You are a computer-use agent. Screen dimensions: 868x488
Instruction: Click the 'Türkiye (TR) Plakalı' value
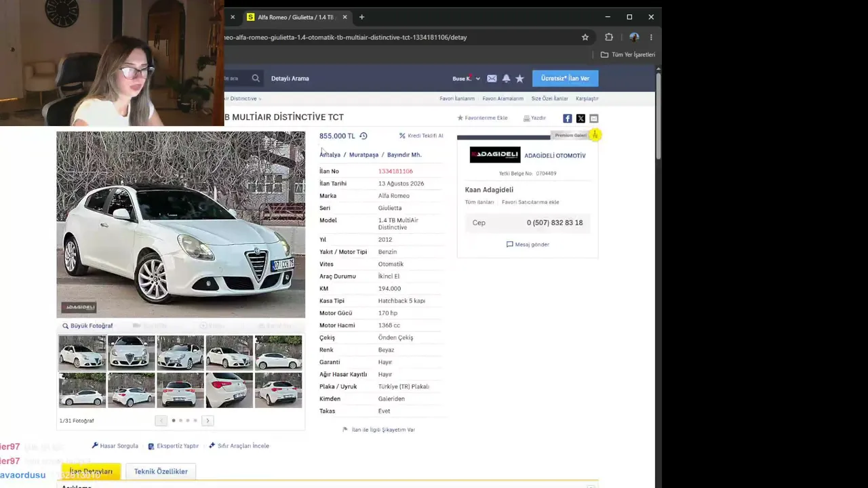coord(403,386)
